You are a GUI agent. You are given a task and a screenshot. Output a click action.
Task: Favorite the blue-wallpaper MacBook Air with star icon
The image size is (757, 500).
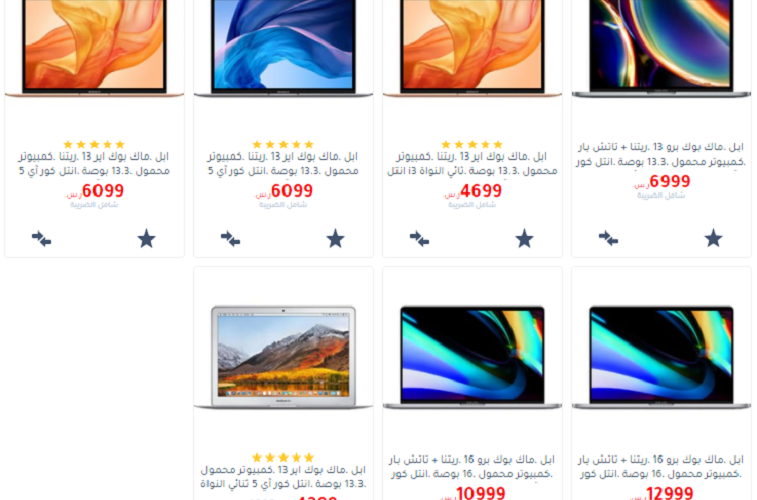point(336,238)
